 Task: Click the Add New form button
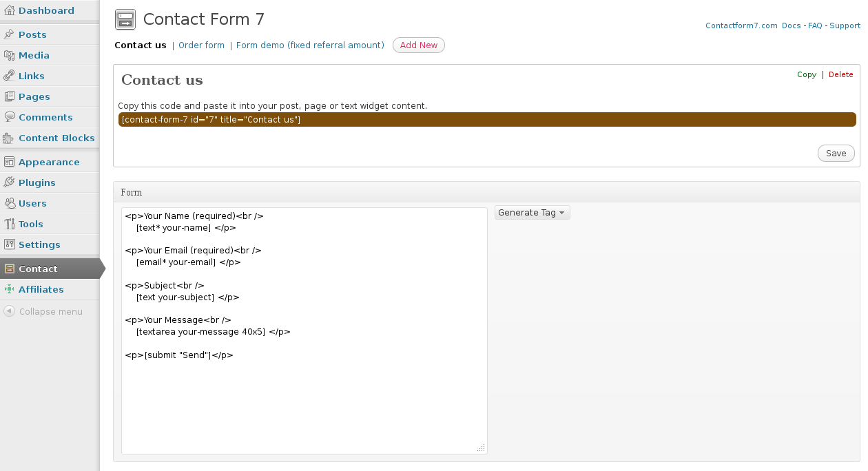[x=419, y=45]
